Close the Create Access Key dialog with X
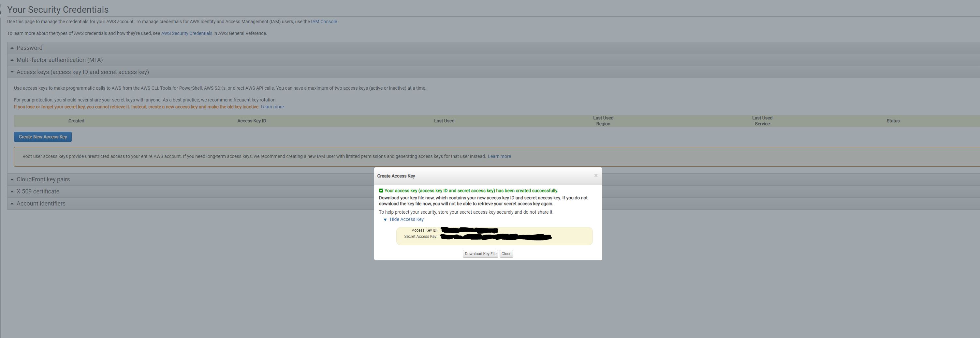The image size is (980, 338). point(596,176)
